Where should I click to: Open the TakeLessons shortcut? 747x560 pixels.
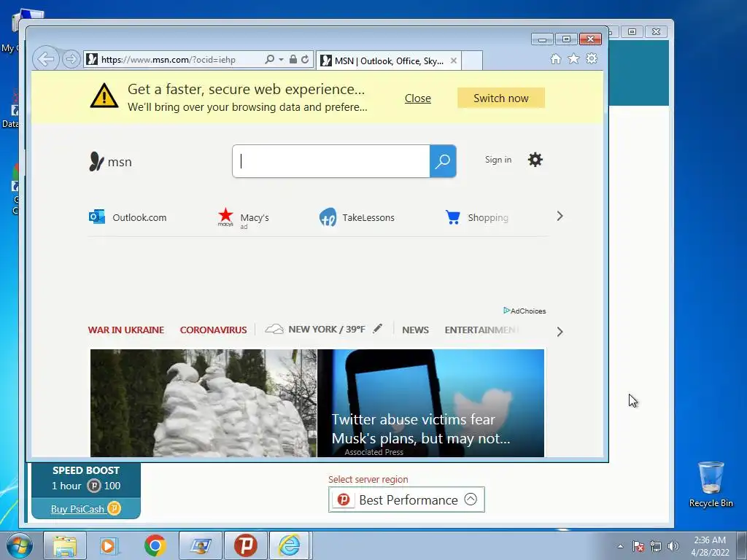[357, 217]
